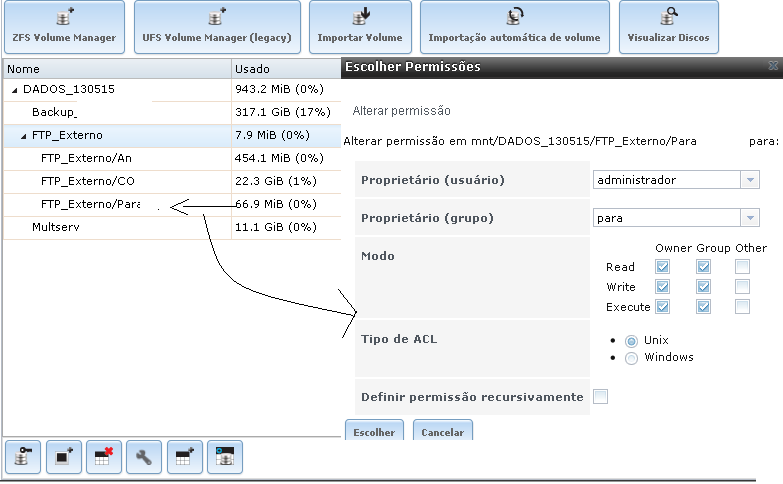The height and width of the screenshot is (484, 783).
Task: Collapse the DADOS_130515 tree node
Action: tap(14, 90)
